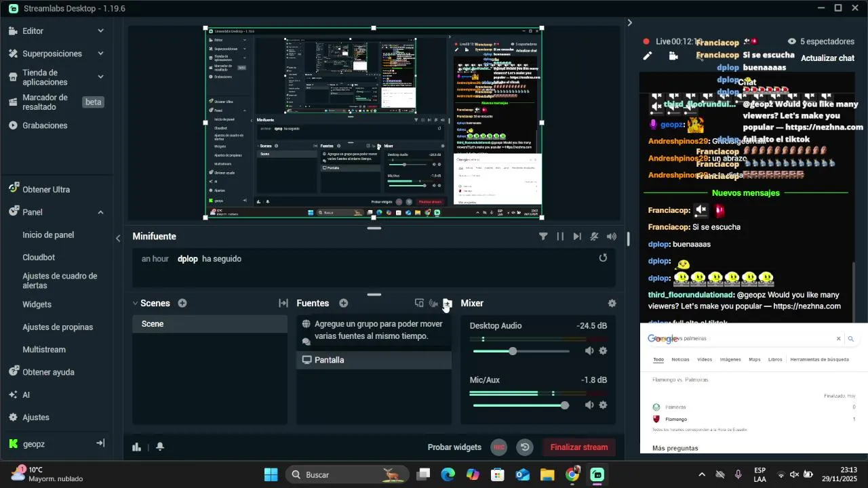Open Cloudbot menu item
The width and height of the screenshot is (868, 488).
(x=39, y=258)
